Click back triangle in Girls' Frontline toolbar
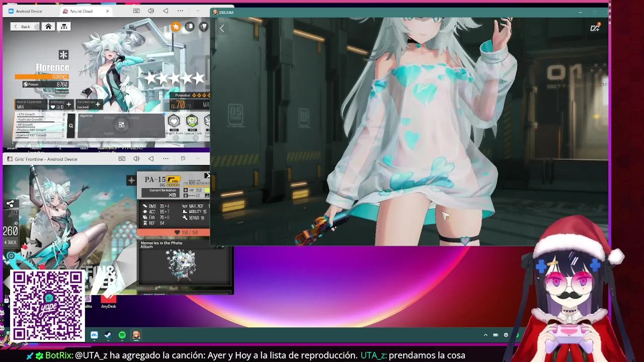This screenshot has height=362, width=644. click(151, 159)
